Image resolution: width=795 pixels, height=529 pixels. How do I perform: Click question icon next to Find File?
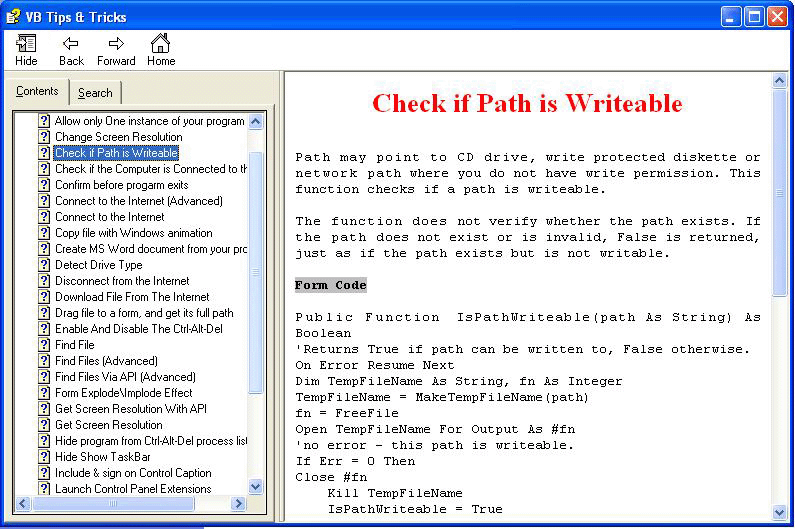coord(45,345)
